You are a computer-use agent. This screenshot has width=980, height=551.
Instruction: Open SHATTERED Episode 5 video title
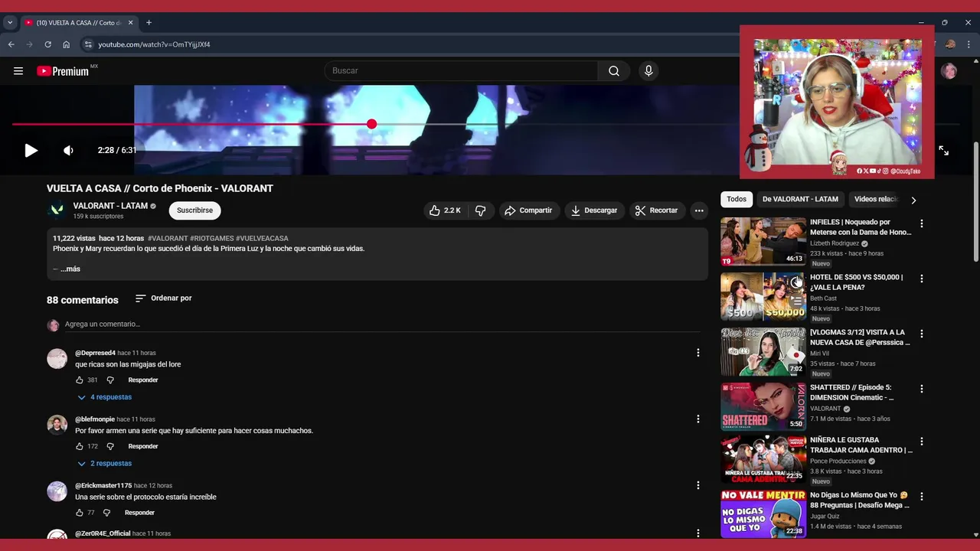[851, 393]
